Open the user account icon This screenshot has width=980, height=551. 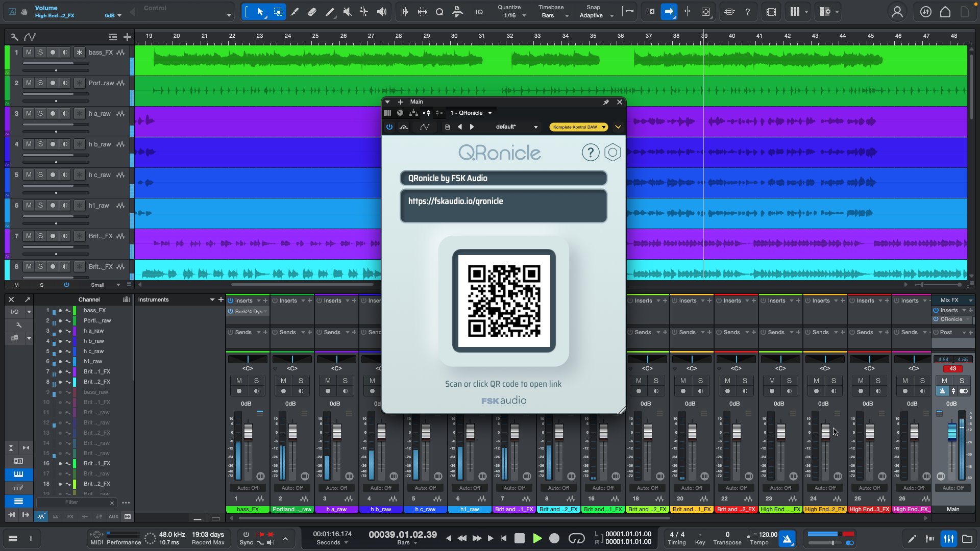click(897, 12)
